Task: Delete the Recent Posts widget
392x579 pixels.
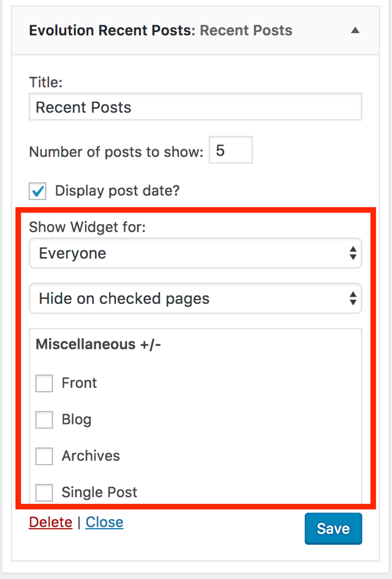Action: pyautogui.click(x=50, y=522)
